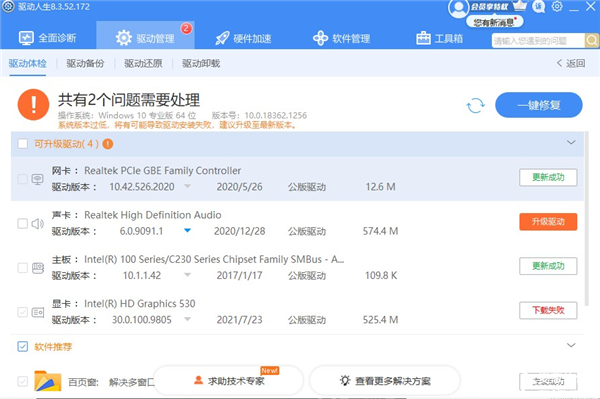Toggle the 可升级驱动 select-all checkbox
Viewport: 600px width, 399px height.
(x=23, y=144)
